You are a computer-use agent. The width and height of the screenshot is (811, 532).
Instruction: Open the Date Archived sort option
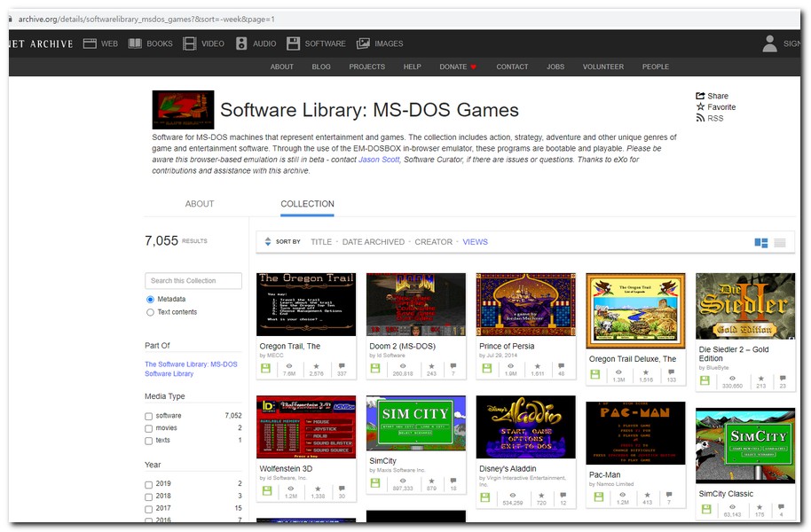[373, 242]
